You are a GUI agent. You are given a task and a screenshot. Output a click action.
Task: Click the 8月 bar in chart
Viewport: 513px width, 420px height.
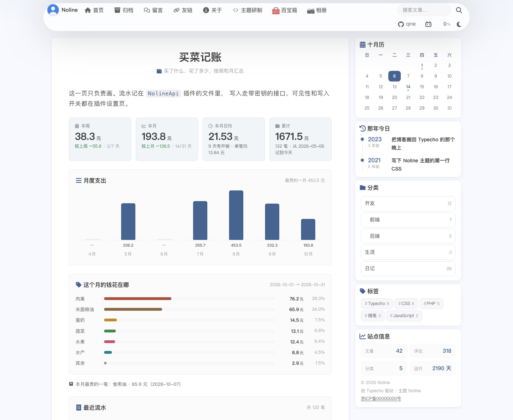click(x=236, y=215)
